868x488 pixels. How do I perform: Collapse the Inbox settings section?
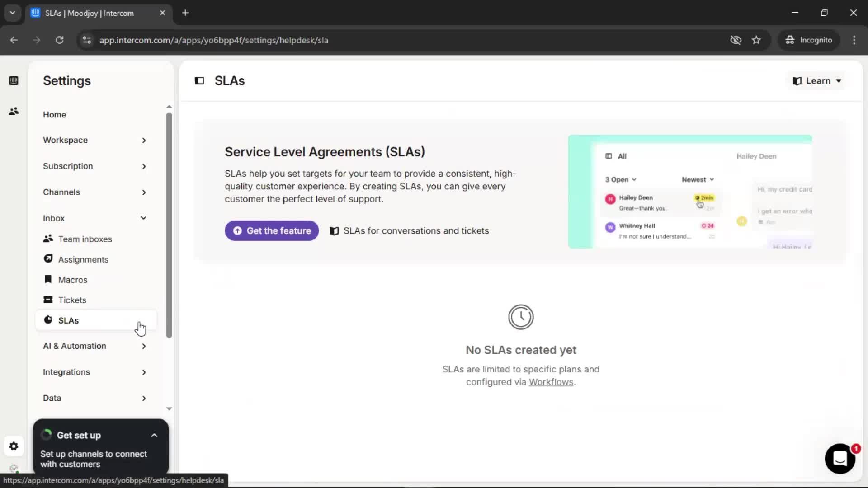pyautogui.click(x=95, y=218)
